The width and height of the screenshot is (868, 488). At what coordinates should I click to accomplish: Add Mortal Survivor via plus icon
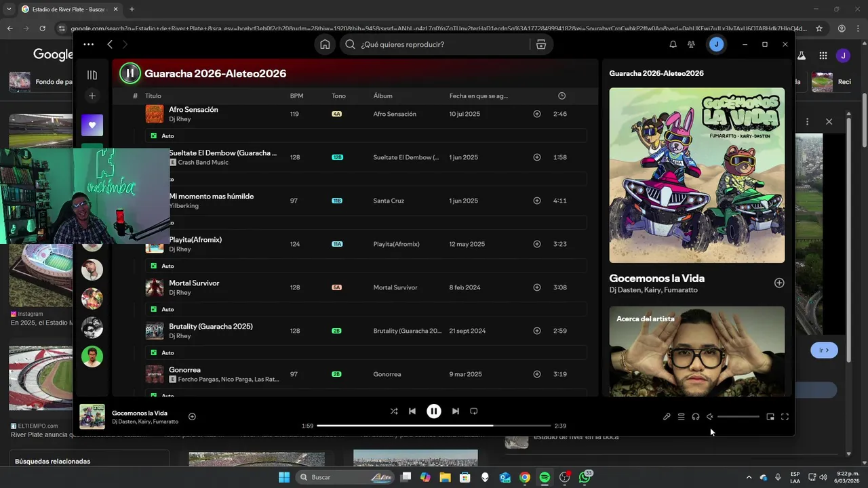537,287
